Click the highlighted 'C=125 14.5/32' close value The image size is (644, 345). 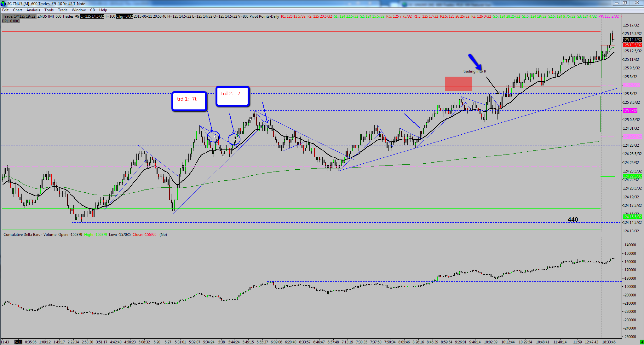(x=92, y=16)
